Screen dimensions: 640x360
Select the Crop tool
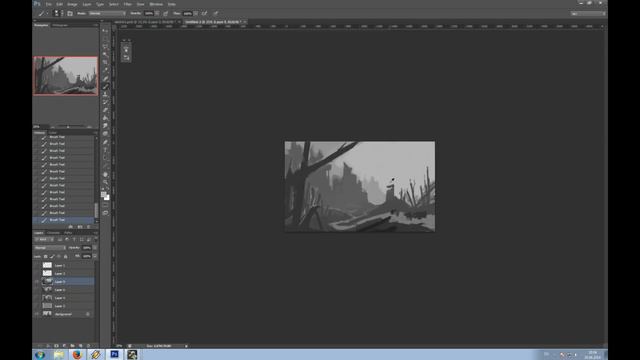(105, 62)
